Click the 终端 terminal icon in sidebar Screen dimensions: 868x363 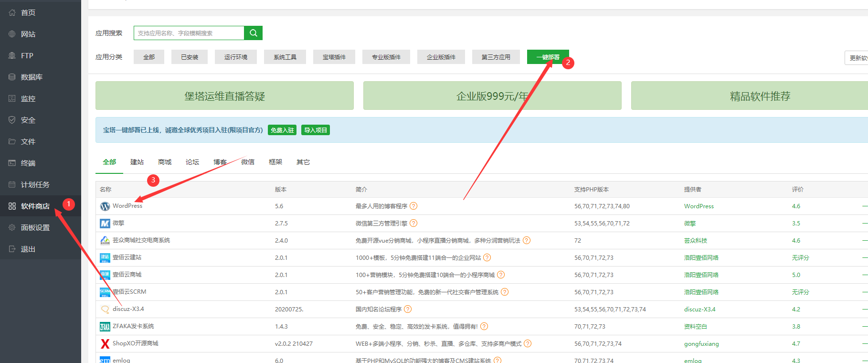tap(12, 163)
